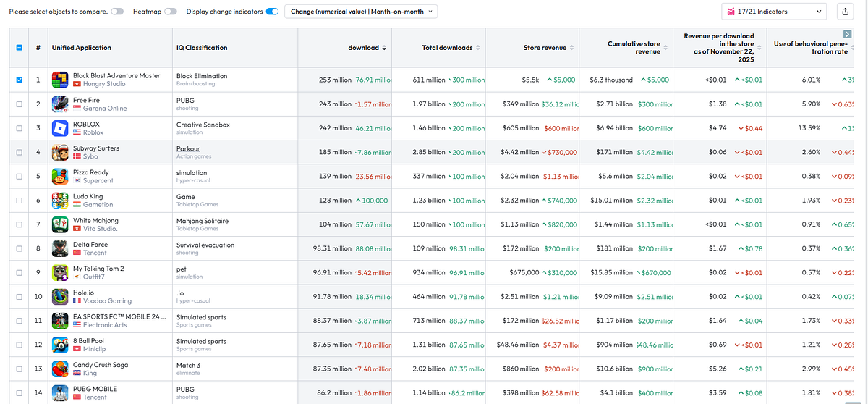
Task: Open the ROBLOX app icon
Action: click(61, 128)
